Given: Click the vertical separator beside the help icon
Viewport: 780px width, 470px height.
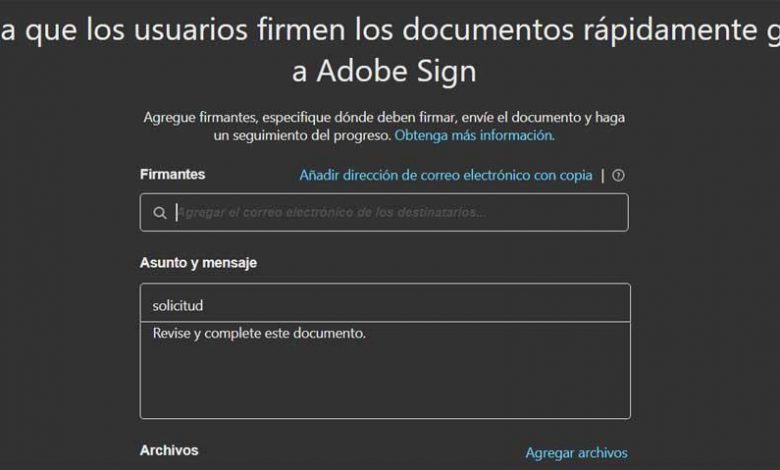Looking at the screenshot, I should tap(603, 175).
